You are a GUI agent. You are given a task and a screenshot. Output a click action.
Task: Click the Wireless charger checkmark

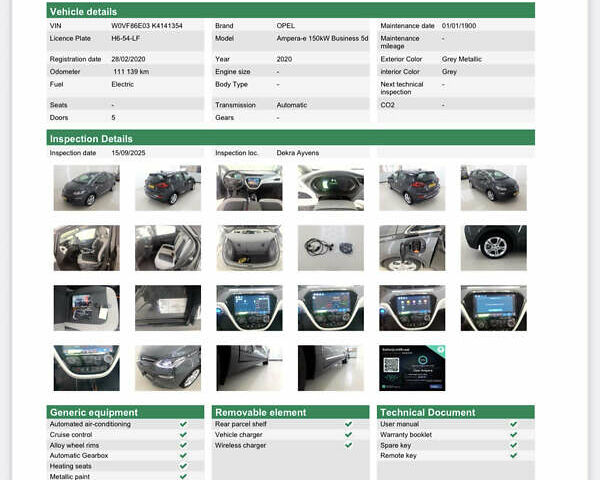pyautogui.click(x=348, y=445)
